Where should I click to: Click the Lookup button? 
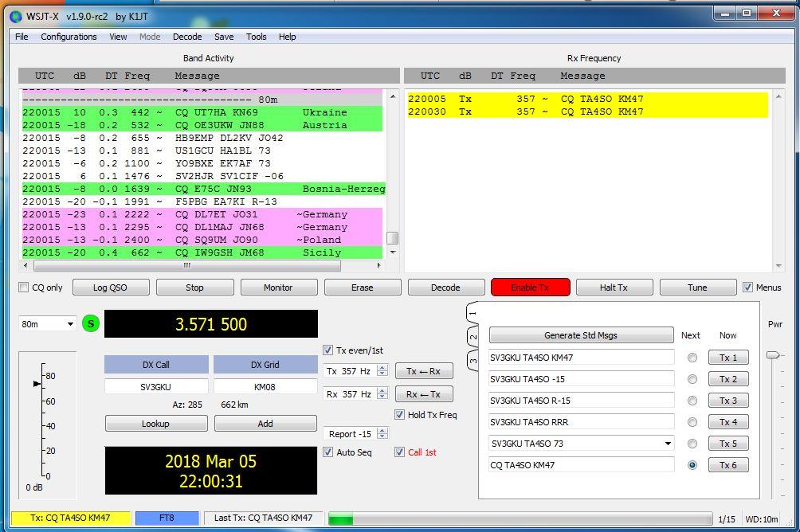pyautogui.click(x=156, y=424)
